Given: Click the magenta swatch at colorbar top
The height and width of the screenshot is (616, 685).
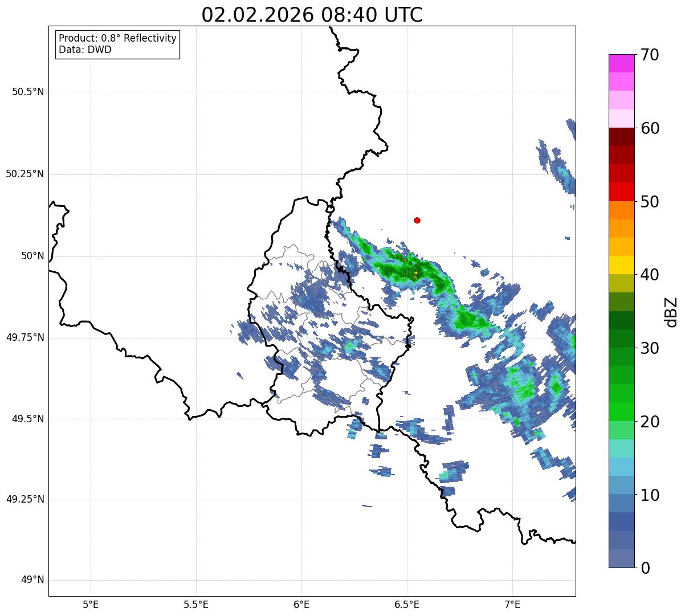Looking at the screenshot, I should [x=621, y=63].
